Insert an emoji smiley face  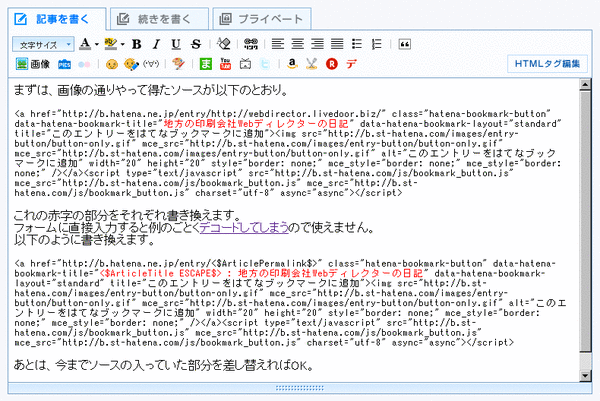112,64
